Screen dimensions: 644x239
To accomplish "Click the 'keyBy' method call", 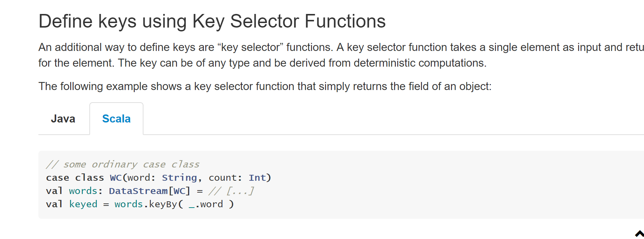I will click(x=163, y=204).
